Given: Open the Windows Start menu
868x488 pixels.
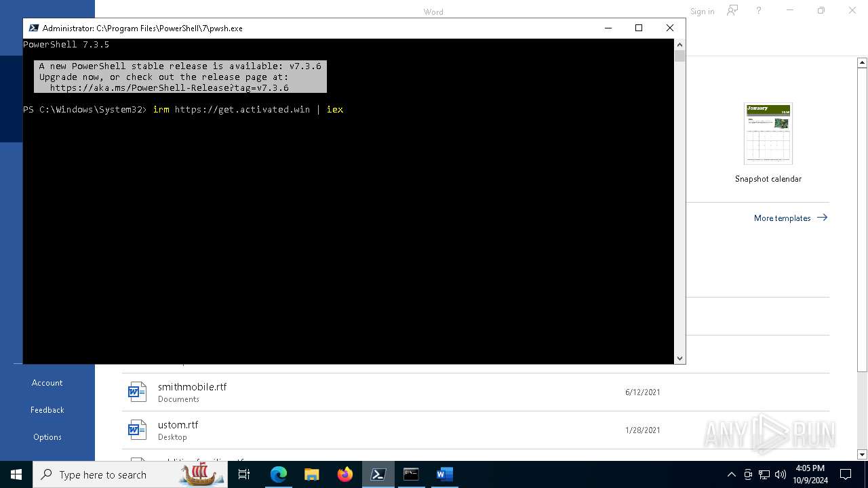Looking at the screenshot, I should (x=16, y=474).
